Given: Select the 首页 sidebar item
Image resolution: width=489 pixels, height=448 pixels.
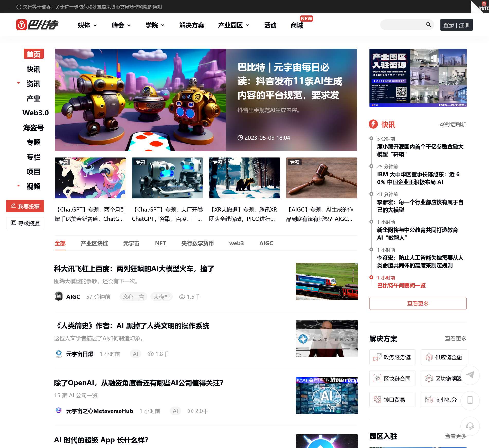Looking at the screenshot, I should pyautogui.click(x=34, y=54).
